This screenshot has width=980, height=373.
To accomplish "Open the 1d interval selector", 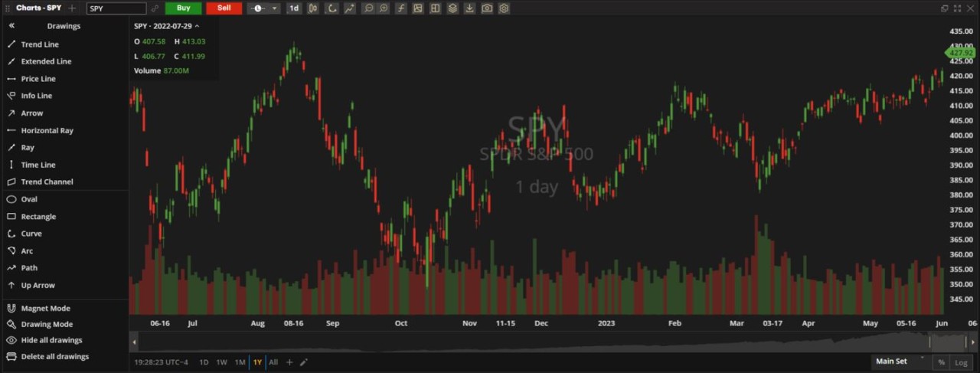I will point(294,8).
